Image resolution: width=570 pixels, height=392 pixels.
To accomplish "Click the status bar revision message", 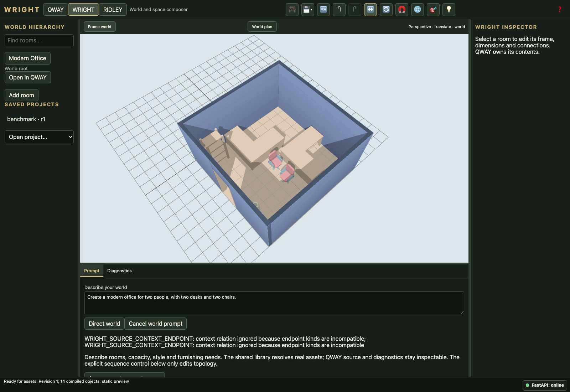I will pyautogui.click(x=67, y=381).
